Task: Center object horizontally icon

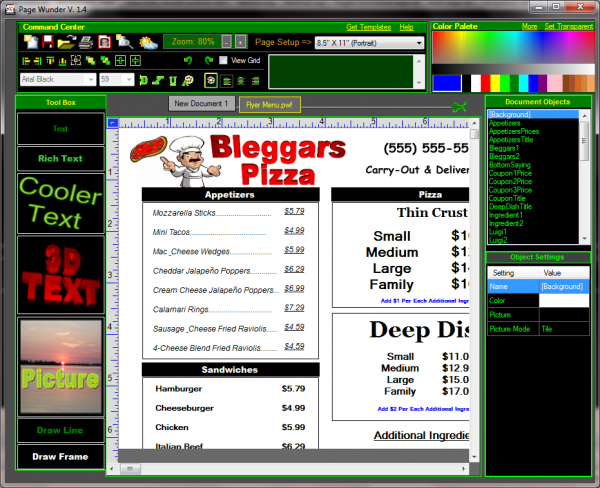Action: [121, 60]
